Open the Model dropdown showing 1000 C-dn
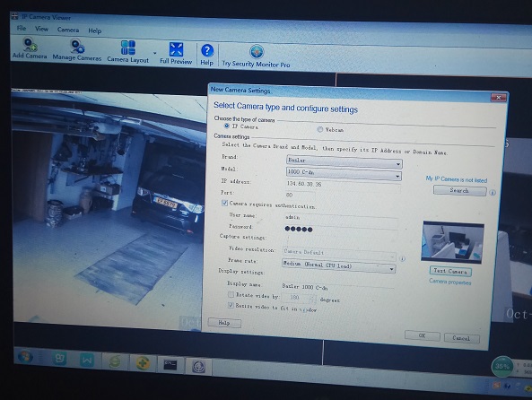 [344, 173]
